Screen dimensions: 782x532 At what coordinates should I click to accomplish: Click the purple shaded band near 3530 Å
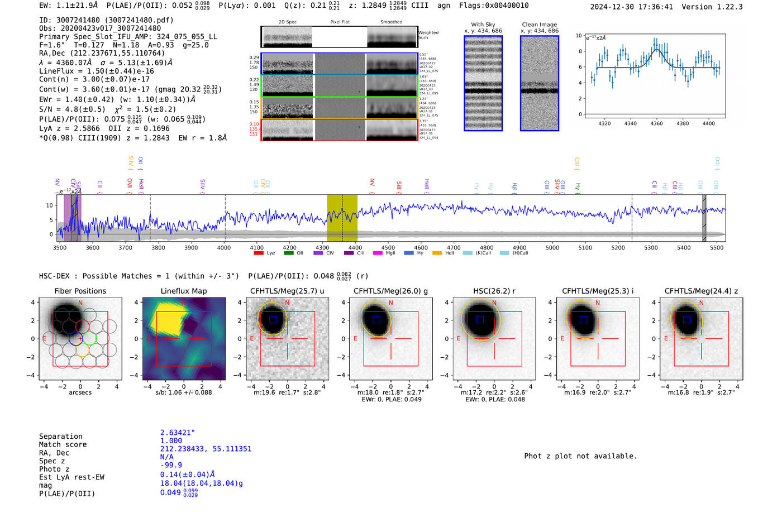point(73,218)
